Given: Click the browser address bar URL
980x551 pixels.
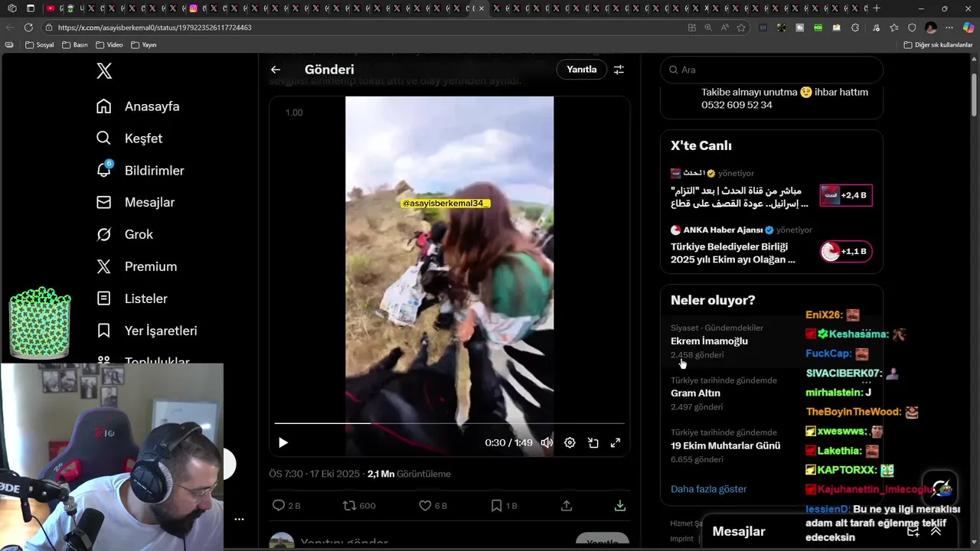Looking at the screenshot, I should (x=155, y=28).
